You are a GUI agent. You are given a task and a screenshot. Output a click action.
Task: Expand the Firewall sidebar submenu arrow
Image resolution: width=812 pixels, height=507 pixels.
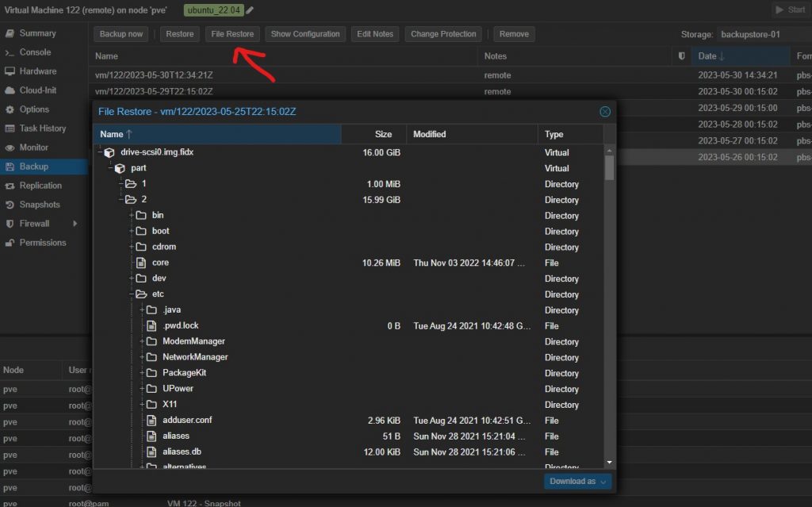click(x=75, y=224)
